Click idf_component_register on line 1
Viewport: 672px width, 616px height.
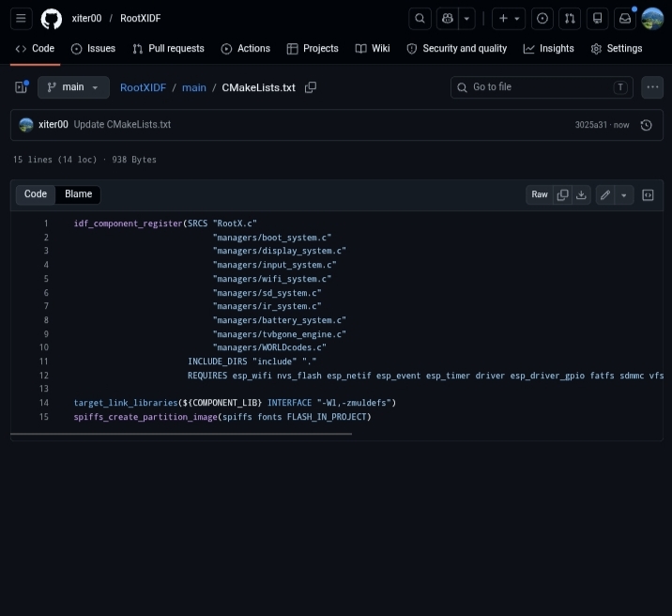point(129,223)
